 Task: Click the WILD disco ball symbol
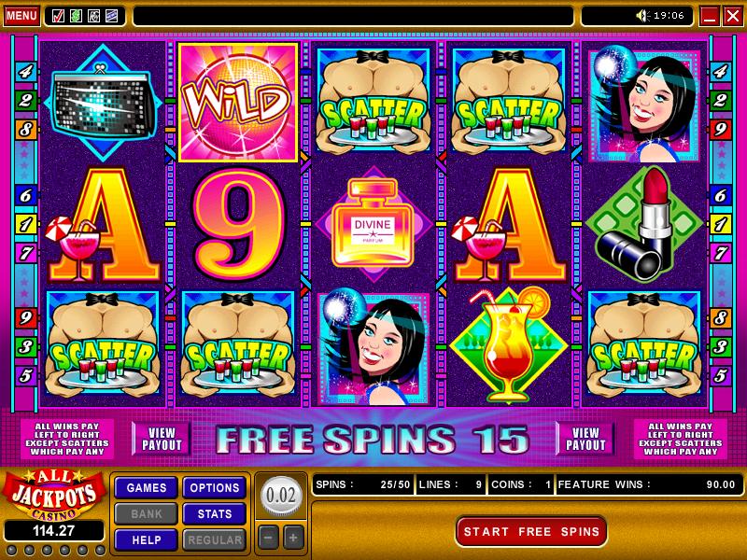(x=238, y=102)
